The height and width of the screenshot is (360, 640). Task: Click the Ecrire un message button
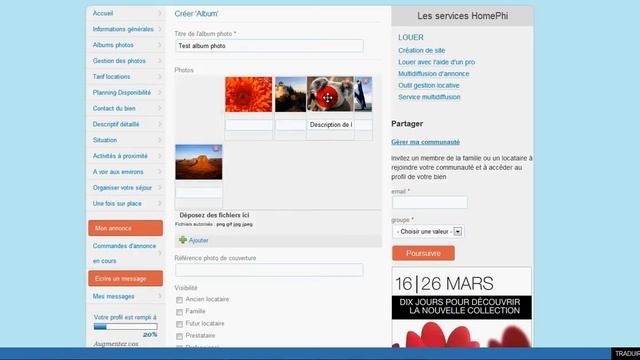pyautogui.click(x=125, y=278)
